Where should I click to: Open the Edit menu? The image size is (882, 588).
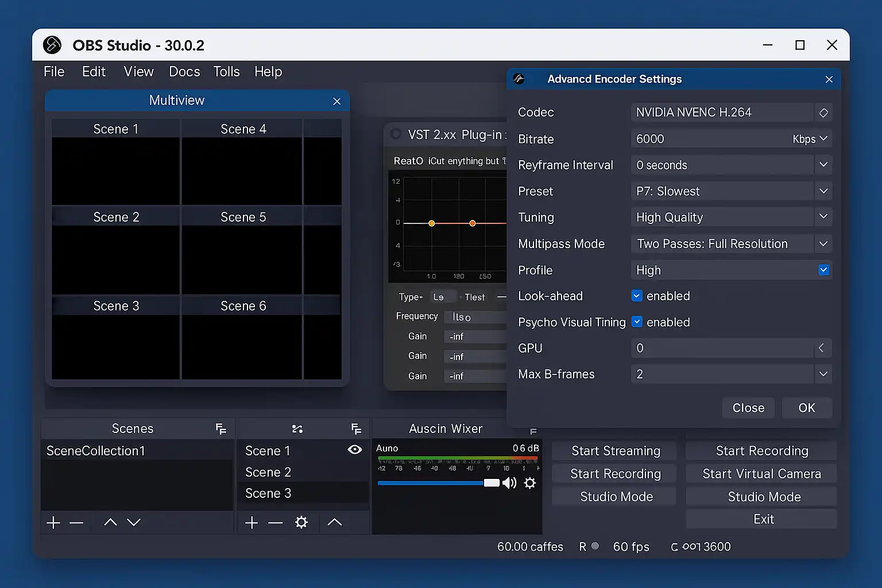tap(94, 72)
